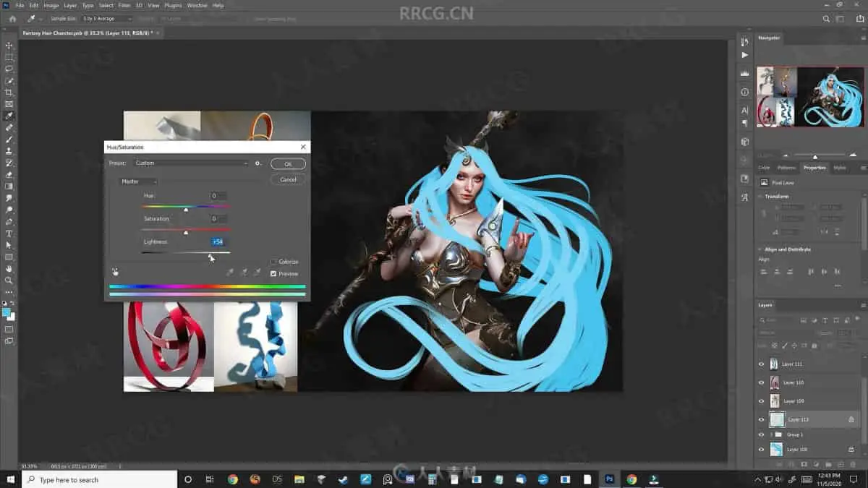868x488 pixels.
Task: Click the Home icon in options bar
Action: [12, 18]
